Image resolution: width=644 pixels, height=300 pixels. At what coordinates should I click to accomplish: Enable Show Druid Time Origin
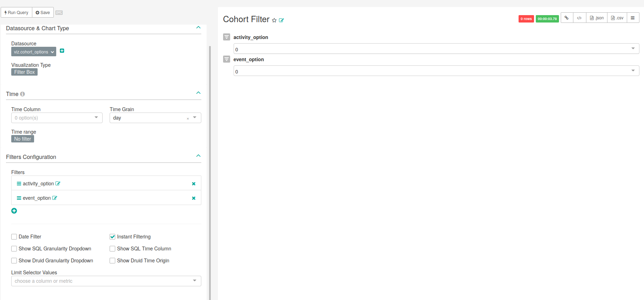(x=112, y=261)
